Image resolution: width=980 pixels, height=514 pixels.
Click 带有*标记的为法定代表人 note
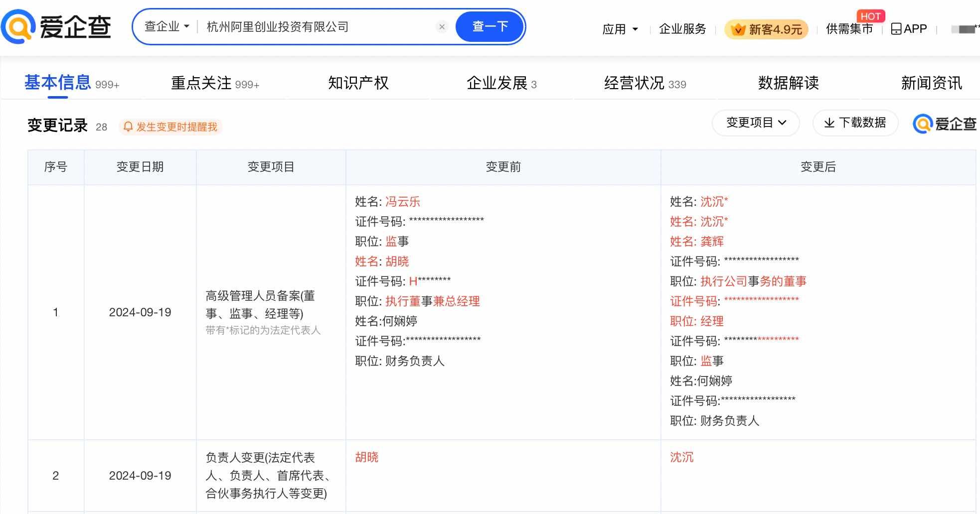[263, 330]
